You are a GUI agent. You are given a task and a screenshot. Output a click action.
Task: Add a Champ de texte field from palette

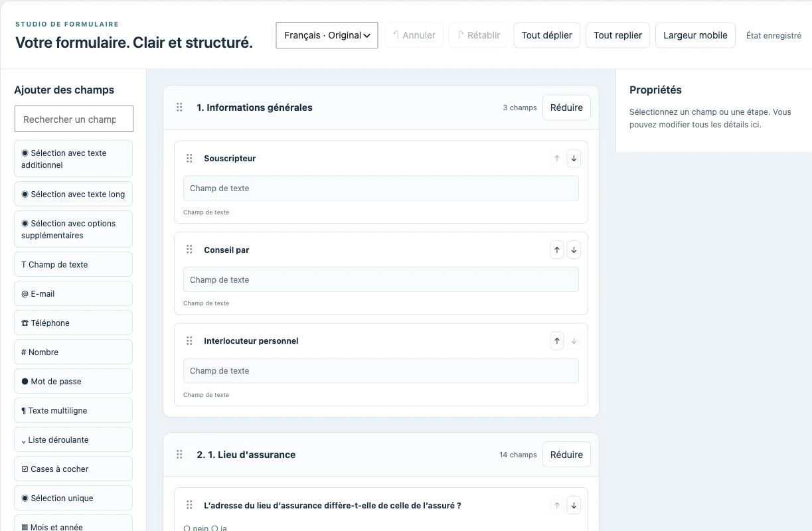click(x=73, y=264)
